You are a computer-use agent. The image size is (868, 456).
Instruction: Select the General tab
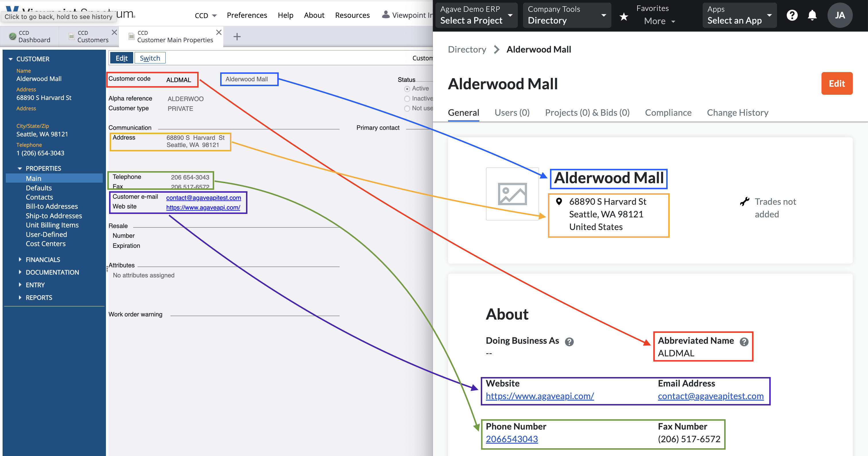463,113
